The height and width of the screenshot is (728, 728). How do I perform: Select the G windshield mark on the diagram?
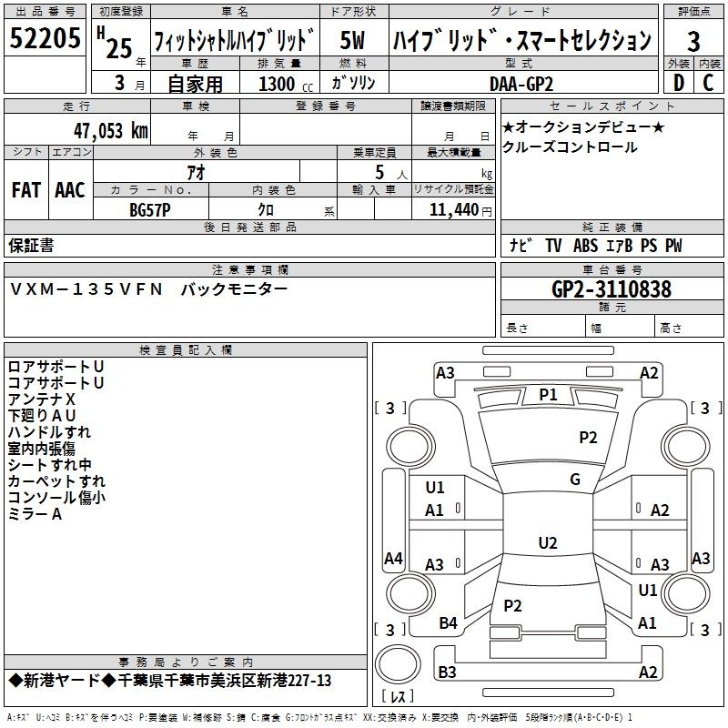575,480
